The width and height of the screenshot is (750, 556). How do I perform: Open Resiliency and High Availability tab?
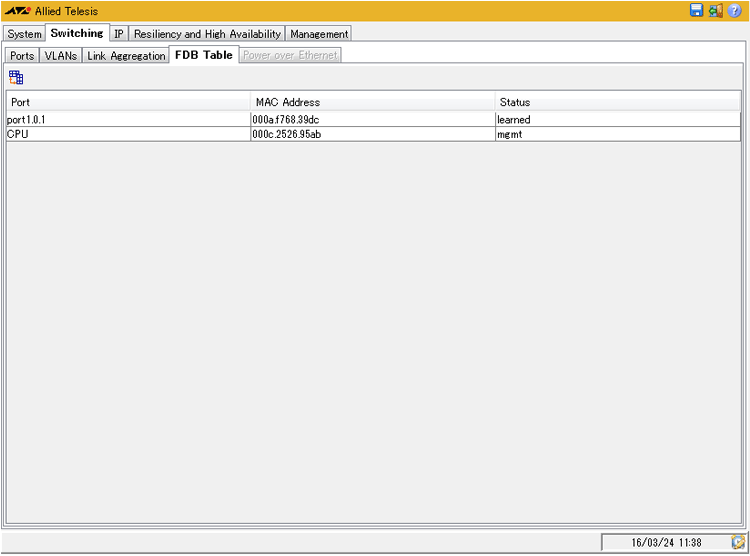tap(207, 34)
